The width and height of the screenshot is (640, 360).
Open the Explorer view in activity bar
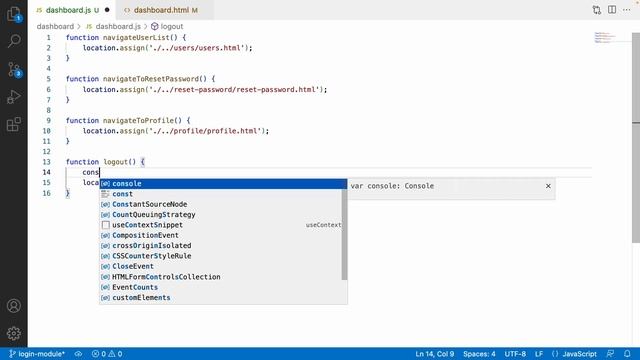pyautogui.click(x=14, y=14)
